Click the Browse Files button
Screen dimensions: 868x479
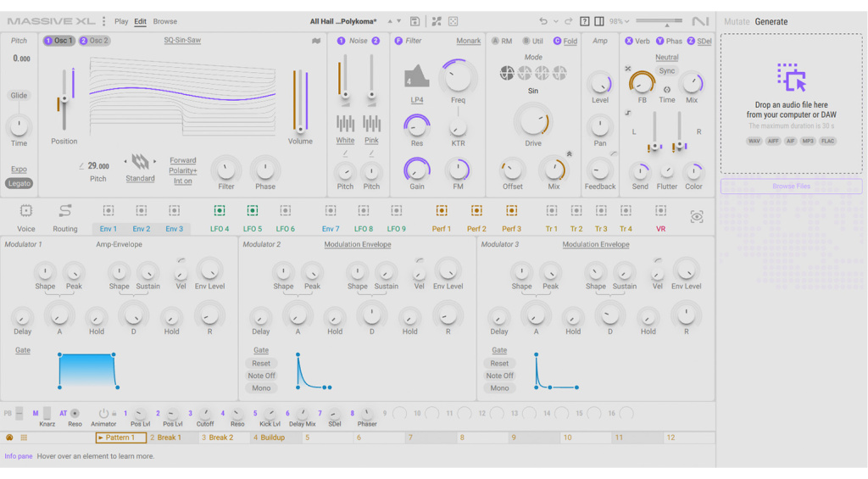791,186
